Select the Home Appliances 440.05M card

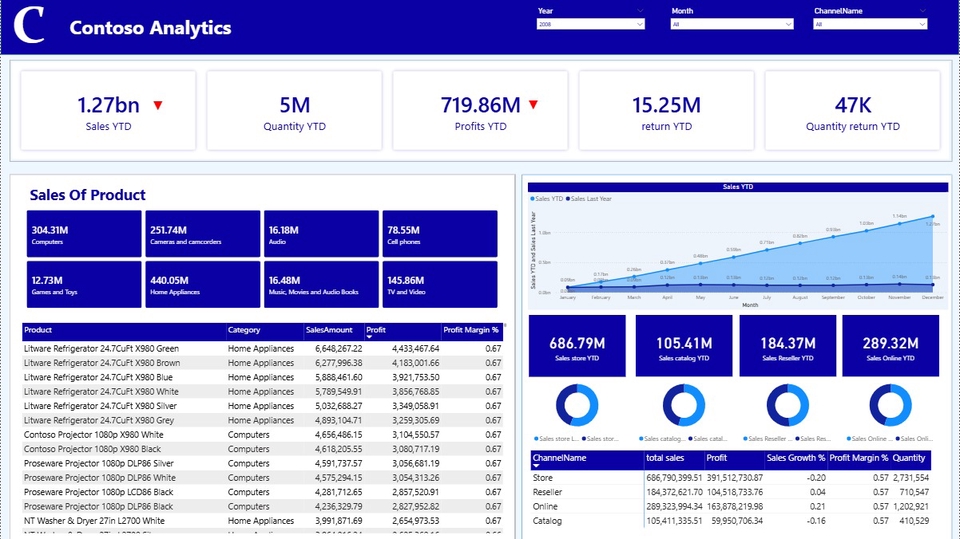pyautogui.click(x=203, y=285)
